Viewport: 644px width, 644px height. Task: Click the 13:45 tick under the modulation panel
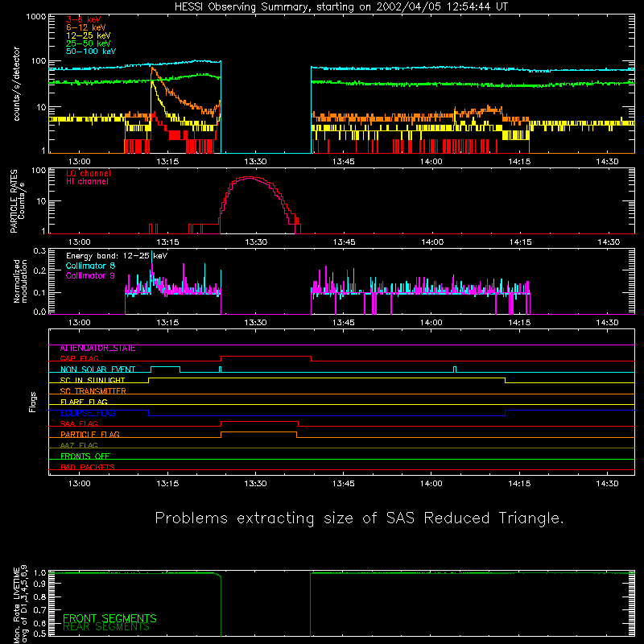tap(344, 323)
